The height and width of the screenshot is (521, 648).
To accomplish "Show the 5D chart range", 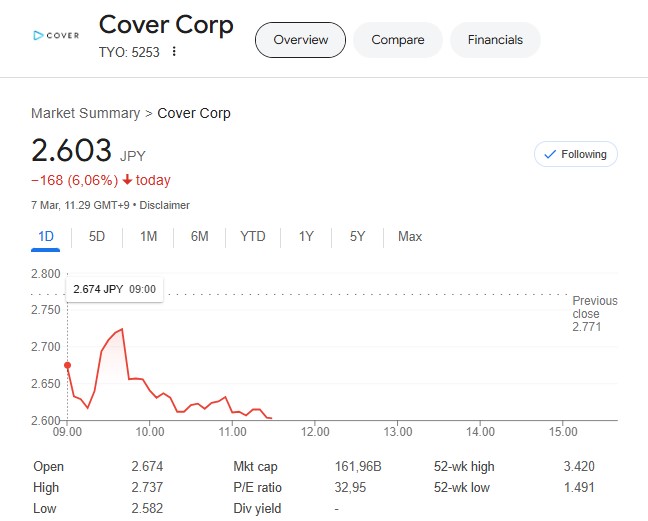I will click(x=97, y=237).
